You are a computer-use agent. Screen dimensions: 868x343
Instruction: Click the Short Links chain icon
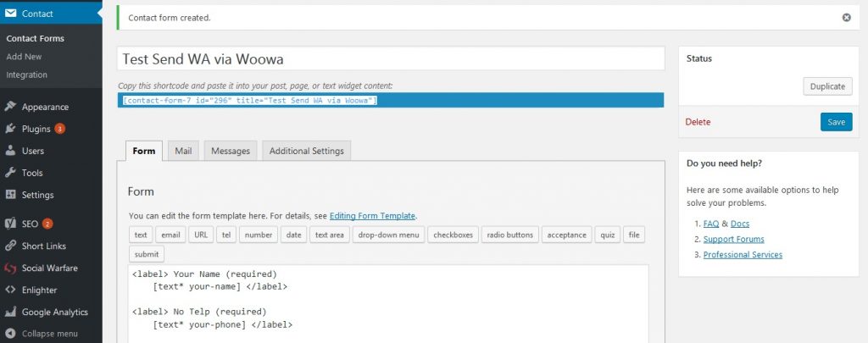click(10, 246)
